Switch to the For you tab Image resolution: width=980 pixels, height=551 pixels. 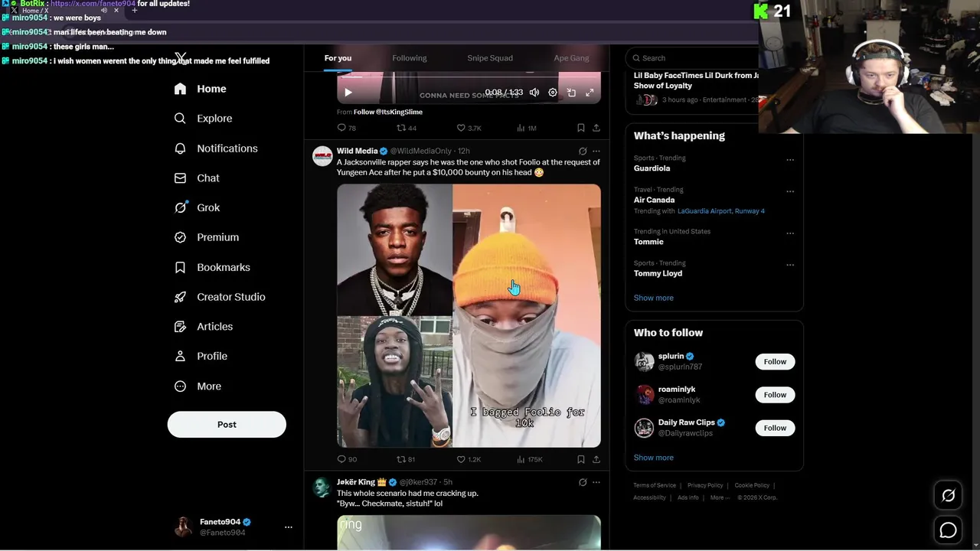click(x=338, y=58)
